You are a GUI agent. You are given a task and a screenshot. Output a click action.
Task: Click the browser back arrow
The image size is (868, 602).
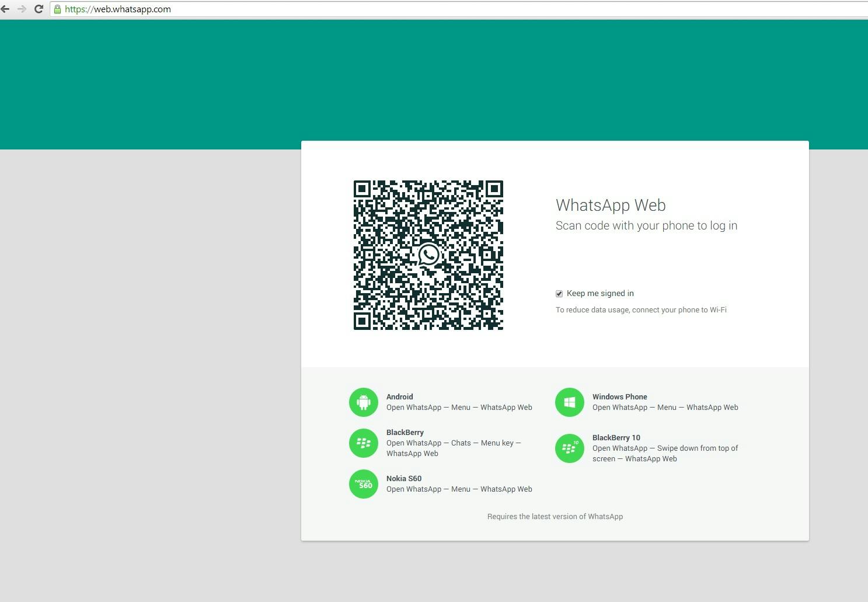5,9
